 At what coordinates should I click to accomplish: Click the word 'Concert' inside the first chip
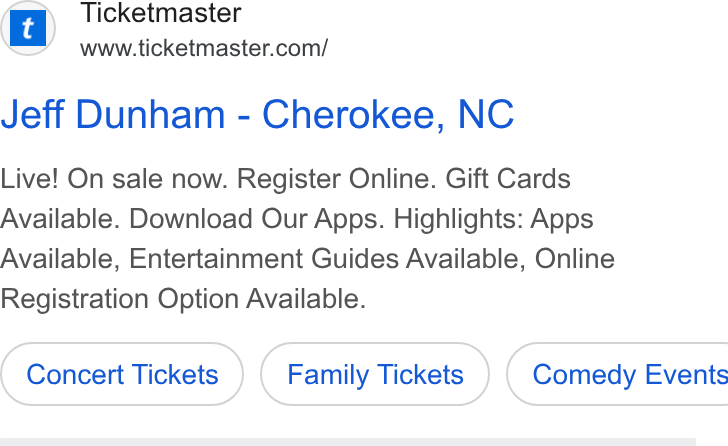coord(75,374)
